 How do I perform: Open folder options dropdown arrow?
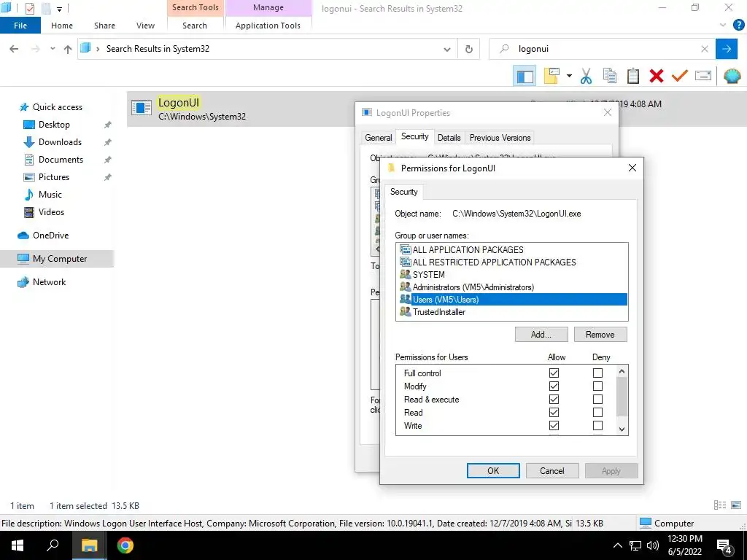pyautogui.click(x=569, y=76)
